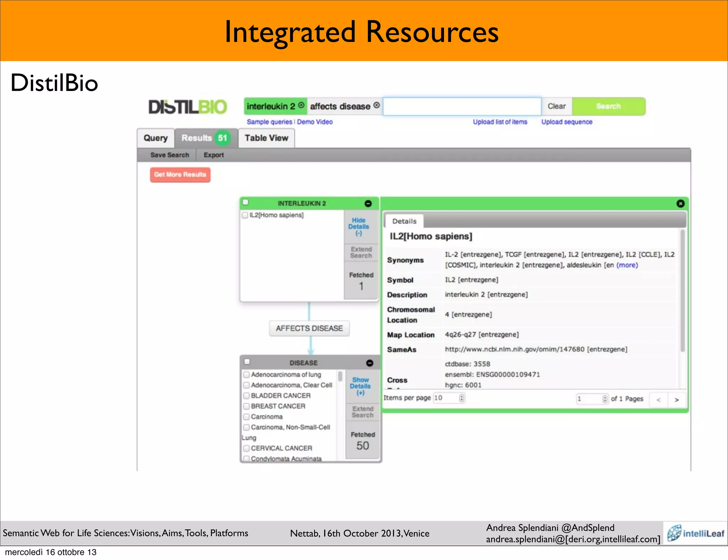The height and width of the screenshot is (560, 728).
Task: Select the Details tab
Action: 404,221
